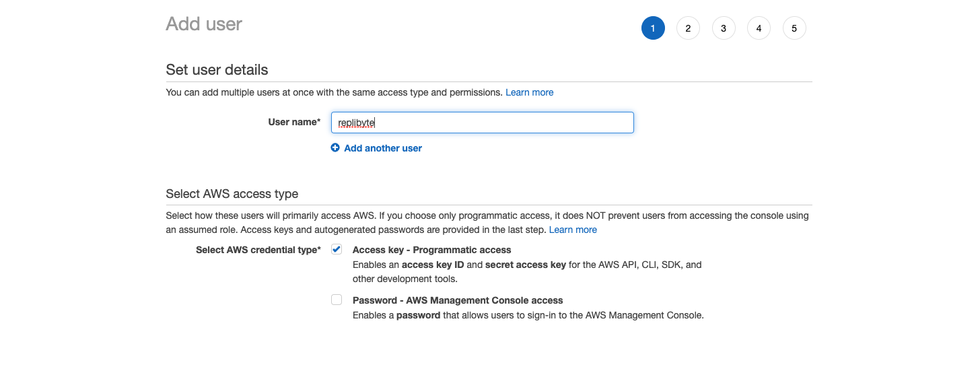Click the Access key - Programmatic access label
This screenshot has height=375, width=980.
pyautogui.click(x=432, y=250)
